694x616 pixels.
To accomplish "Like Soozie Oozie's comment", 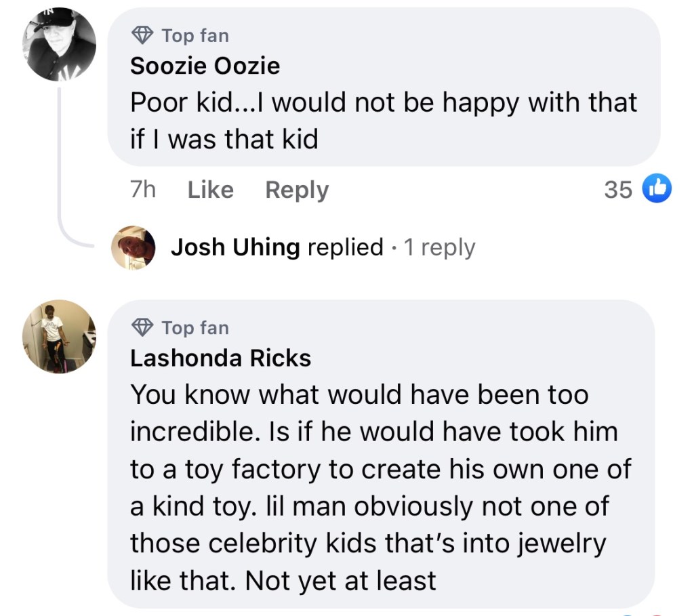I will [210, 190].
